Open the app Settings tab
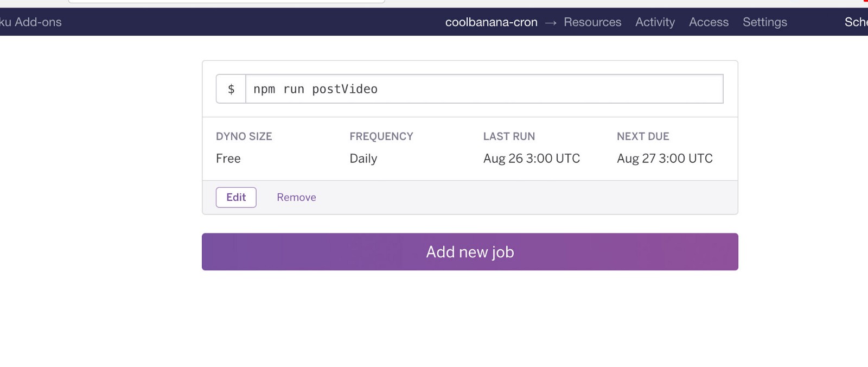Screen dimensions: 868x367 point(764,22)
